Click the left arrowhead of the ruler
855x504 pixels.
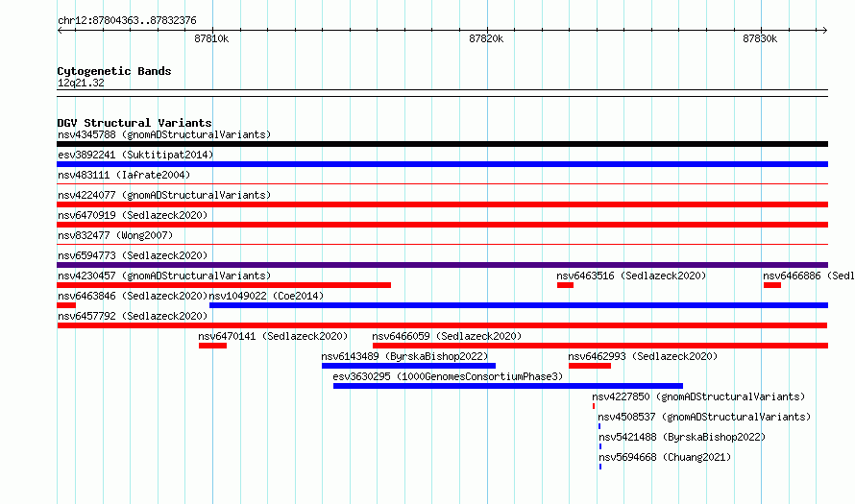click(60, 30)
